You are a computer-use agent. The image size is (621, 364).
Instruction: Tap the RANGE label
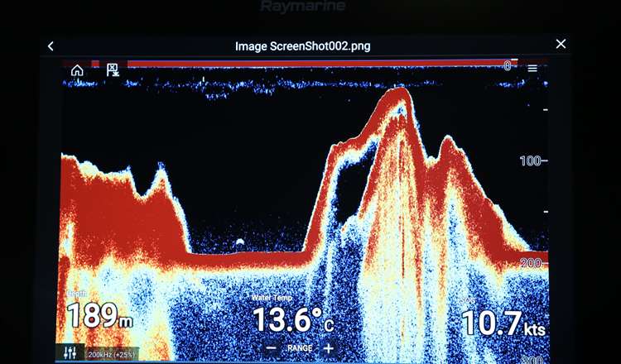tap(300, 348)
